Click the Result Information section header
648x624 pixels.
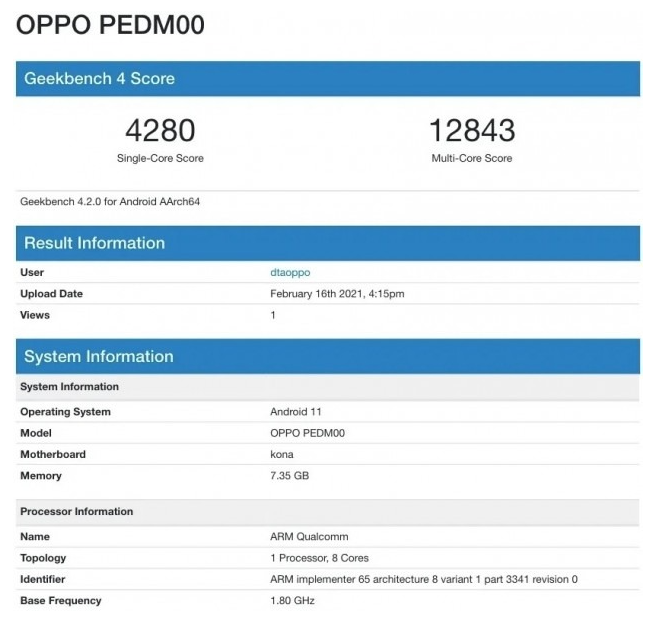(94, 243)
